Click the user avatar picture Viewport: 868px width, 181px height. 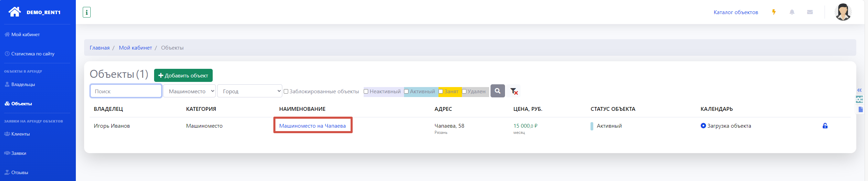click(x=843, y=12)
